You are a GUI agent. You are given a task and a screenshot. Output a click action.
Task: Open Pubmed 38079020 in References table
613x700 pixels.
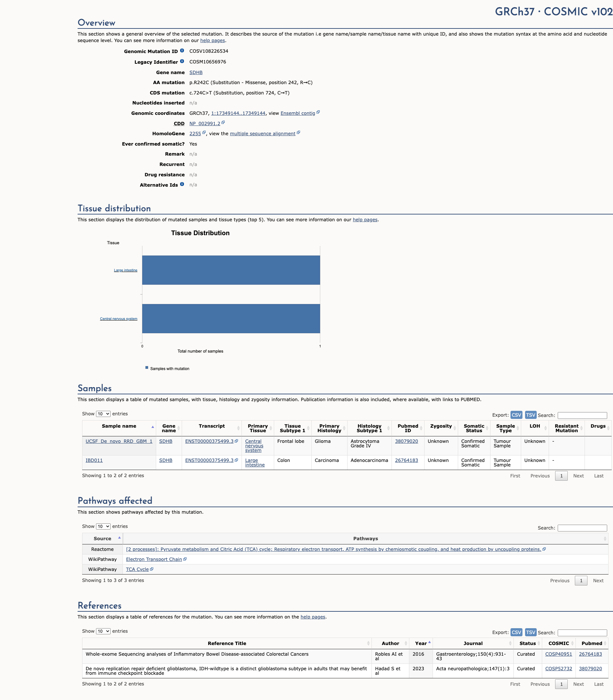(x=590, y=669)
